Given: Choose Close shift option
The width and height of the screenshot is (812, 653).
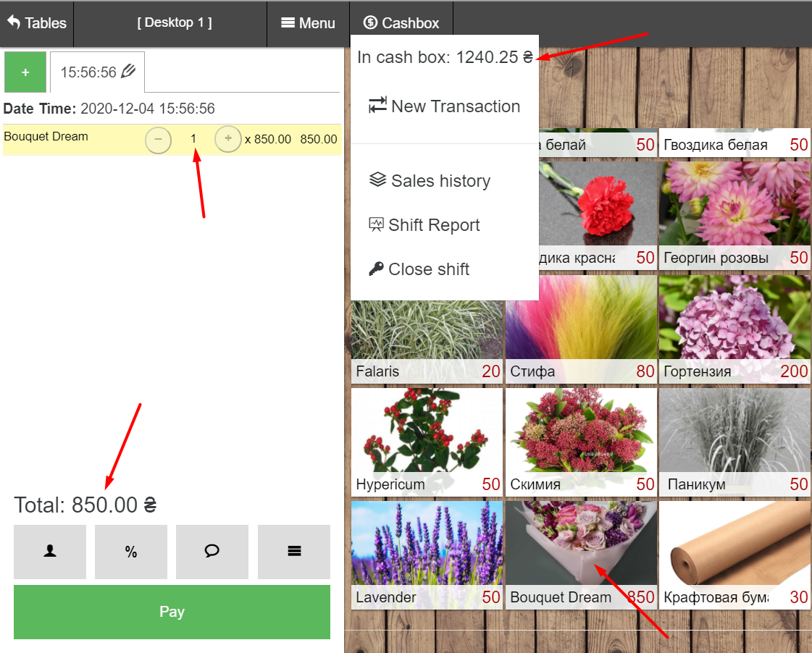Looking at the screenshot, I should pos(419,269).
